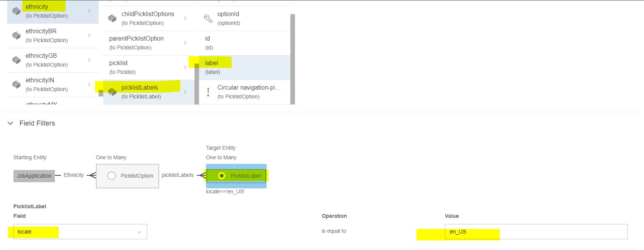This screenshot has width=644, height=250.
Task: Click the ethnicity navigation icon
Action: click(x=16, y=11)
